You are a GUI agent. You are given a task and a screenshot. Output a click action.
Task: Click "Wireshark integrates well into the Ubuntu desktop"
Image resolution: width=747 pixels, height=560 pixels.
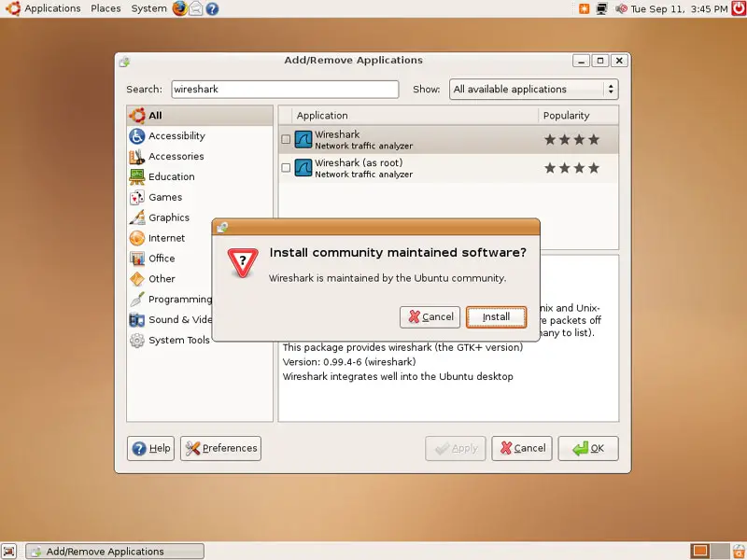pyautogui.click(x=398, y=377)
